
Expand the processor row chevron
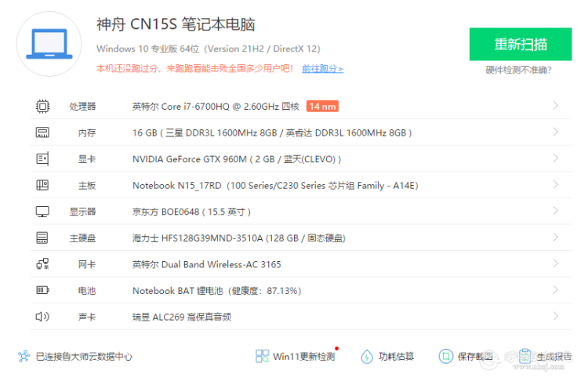555,106
